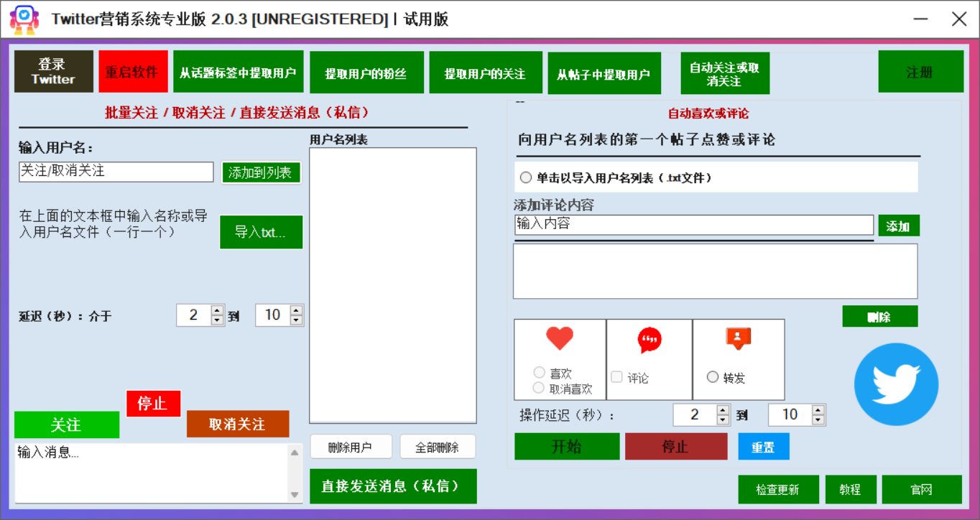Click inside the 用户名列表 list box

point(393,285)
